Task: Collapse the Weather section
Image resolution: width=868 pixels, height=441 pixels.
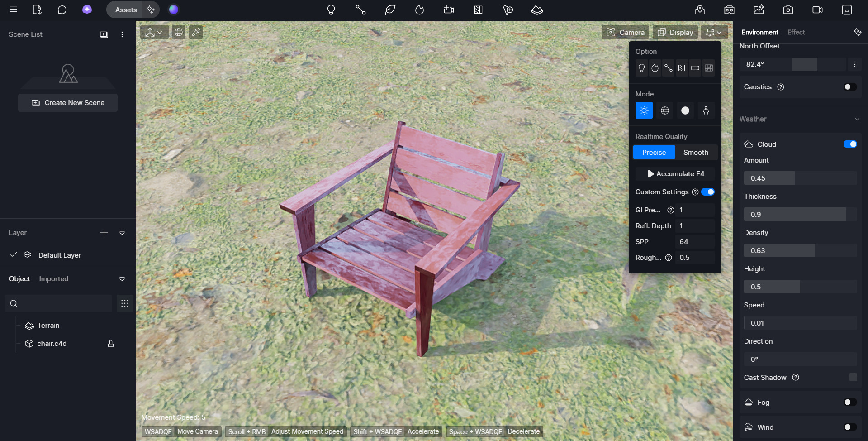Action: pos(857,119)
